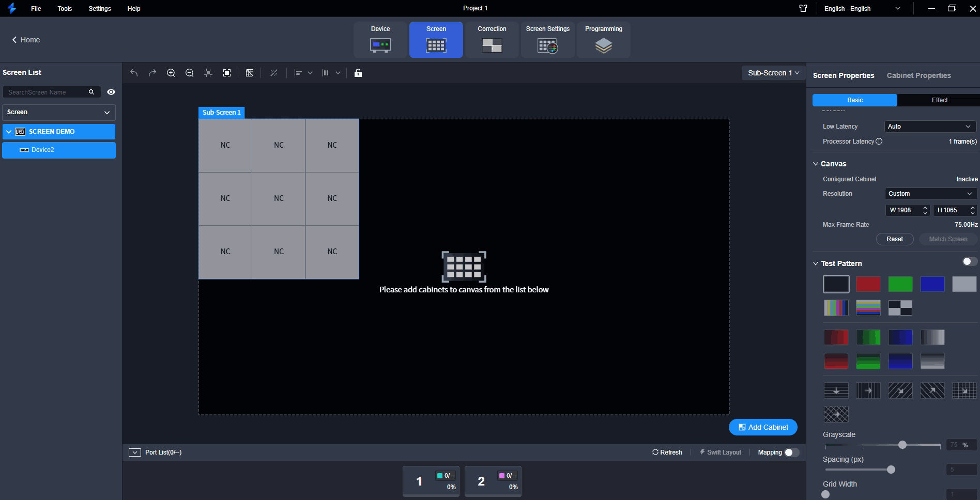Collapse the SCREEN DEMO tree node
The height and width of the screenshot is (500, 980).
[9, 132]
